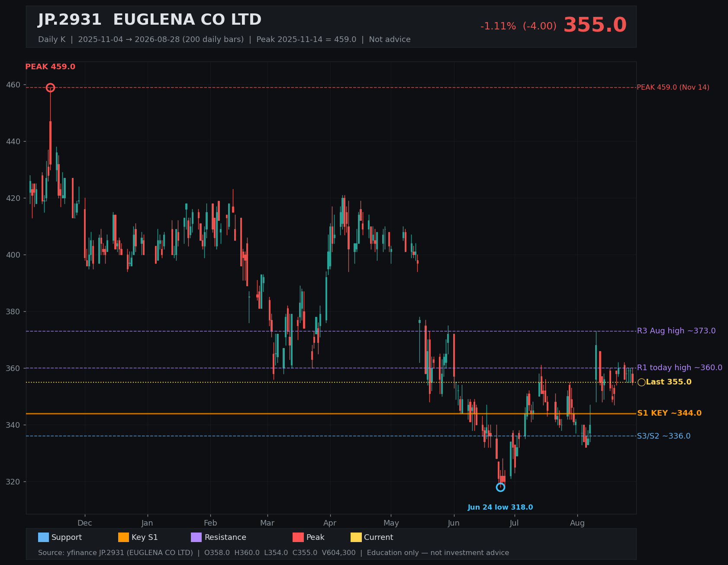This screenshot has width=728, height=565.
Task: Select the blue Support legend swatch
Action: point(43,537)
